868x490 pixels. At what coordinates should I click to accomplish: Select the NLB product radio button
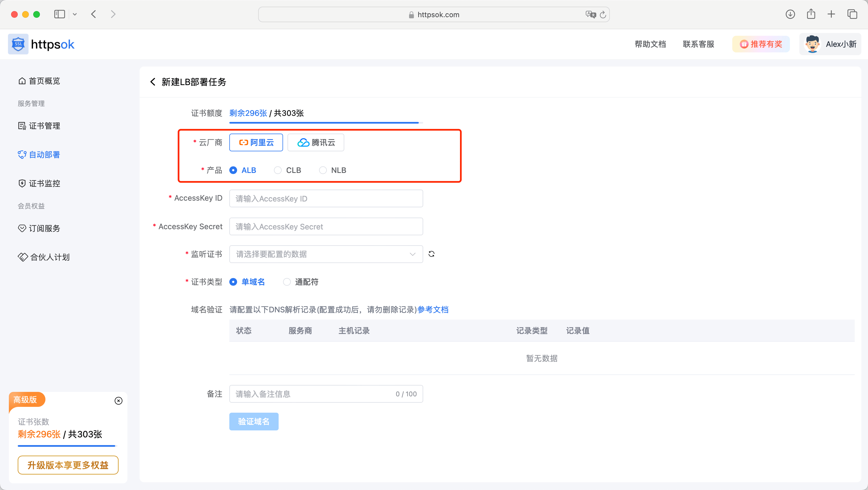pyautogui.click(x=323, y=170)
